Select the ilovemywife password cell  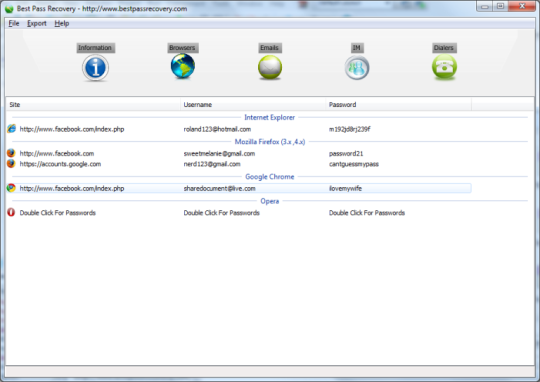tap(345, 188)
